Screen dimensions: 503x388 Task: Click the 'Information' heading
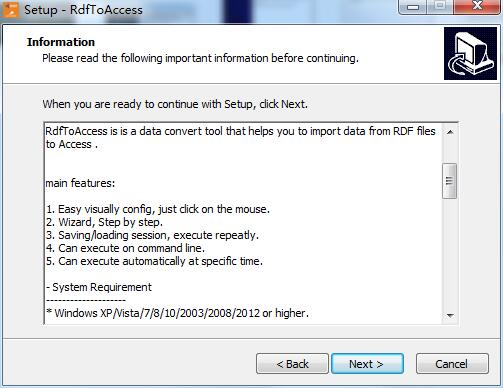click(61, 42)
